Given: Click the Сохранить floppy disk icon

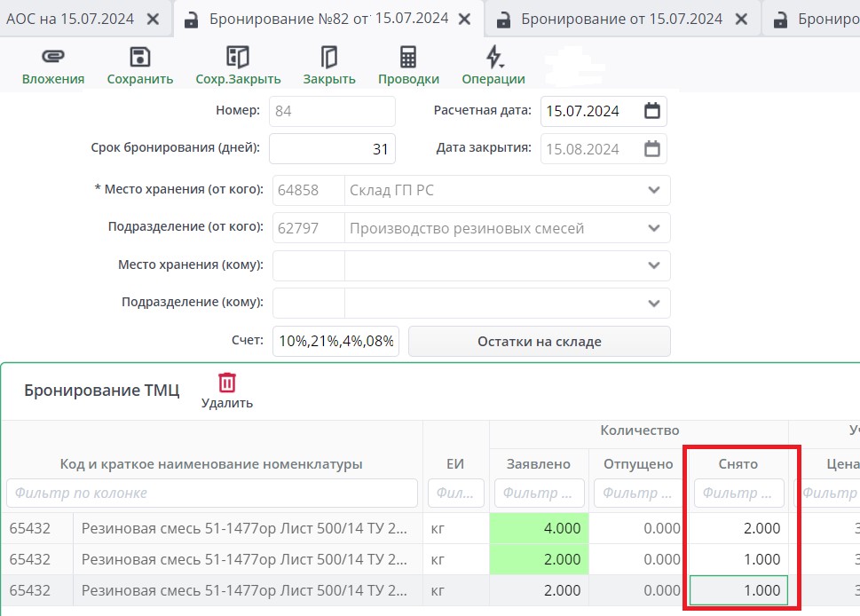Looking at the screenshot, I should point(139,58).
